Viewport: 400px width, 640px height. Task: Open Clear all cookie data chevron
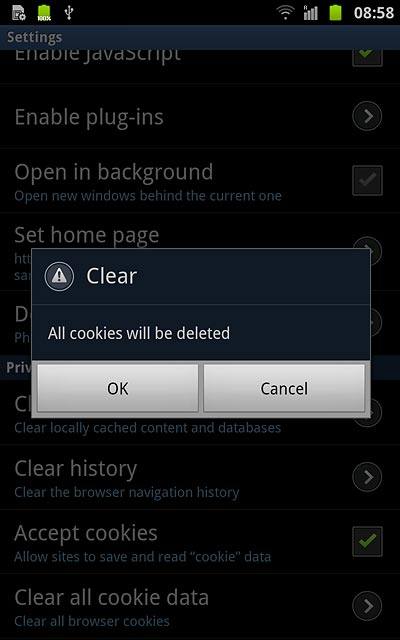pyautogui.click(x=367, y=606)
